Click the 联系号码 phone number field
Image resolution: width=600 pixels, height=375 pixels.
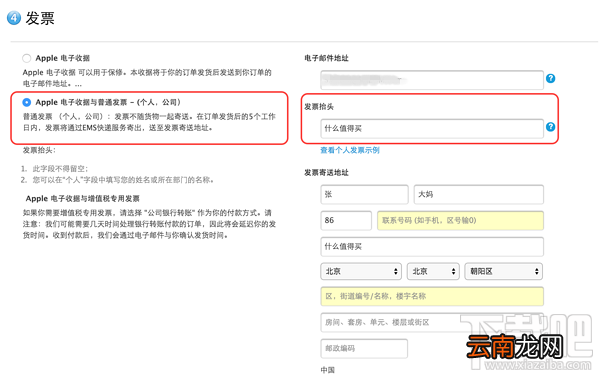pos(460,220)
